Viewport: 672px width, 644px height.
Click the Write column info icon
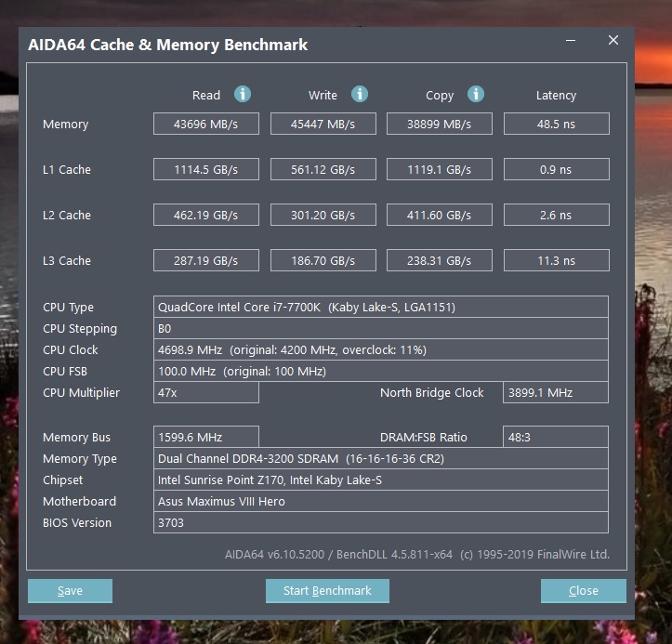point(359,94)
